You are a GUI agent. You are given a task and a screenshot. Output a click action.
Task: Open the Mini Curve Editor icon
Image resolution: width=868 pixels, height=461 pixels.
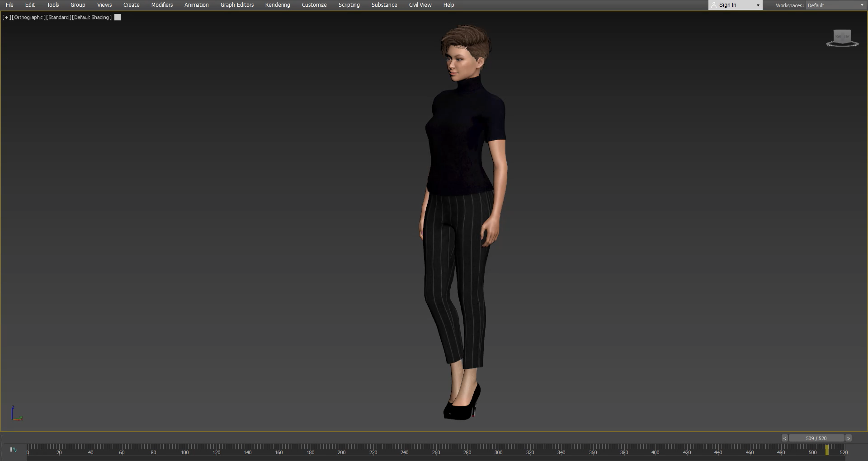[14, 450]
